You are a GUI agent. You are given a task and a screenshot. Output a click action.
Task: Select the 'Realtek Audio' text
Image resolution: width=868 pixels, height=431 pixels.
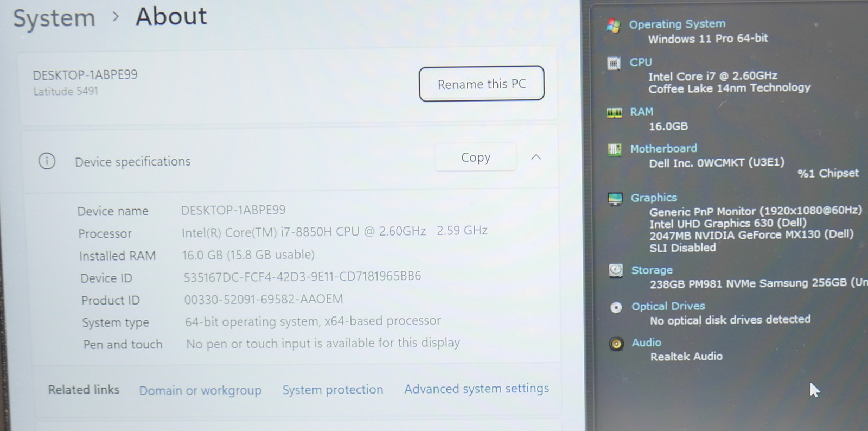pyautogui.click(x=686, y=357)
